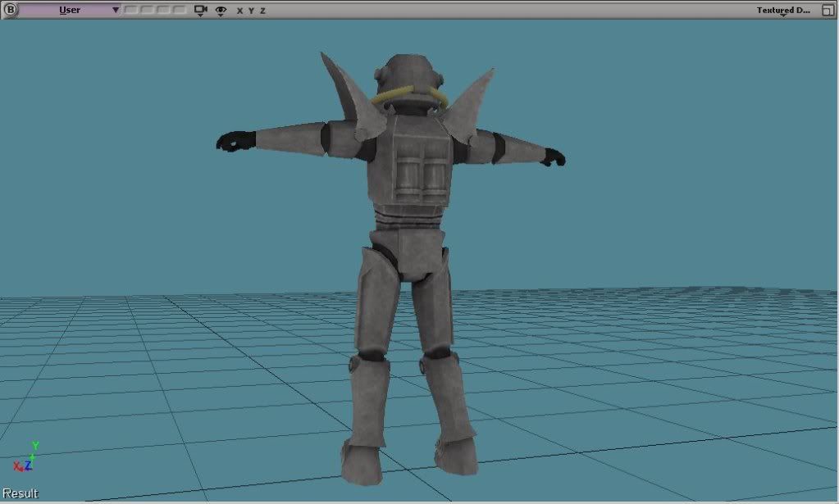Click the first memo camera slot
This screenshot has width=839, height=504.
pyautogui.click(x=131, y=10)
